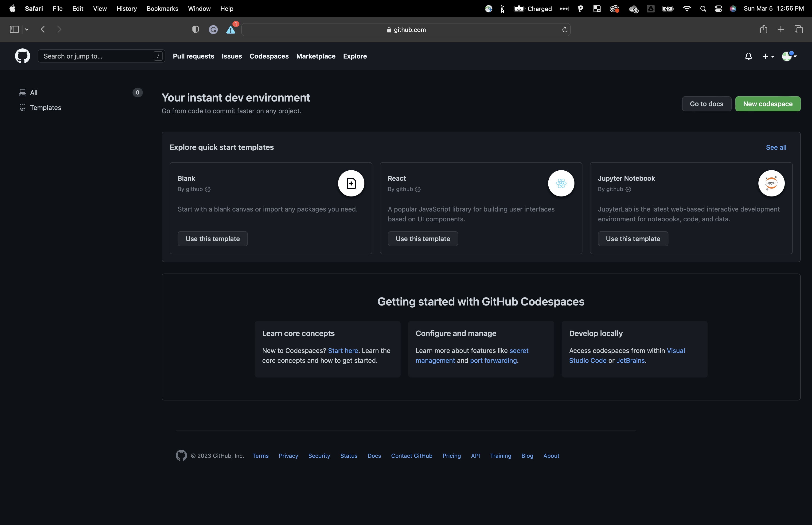The height and width of the screenshot is (525, 812).
Task: Click the React template atom icon
Action: click(x=561, y=183)
